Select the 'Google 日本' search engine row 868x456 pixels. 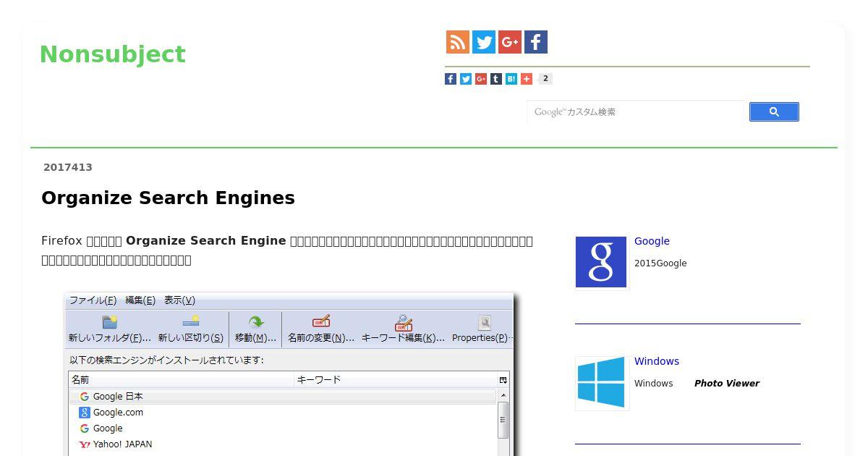click(x=283, y=397)
